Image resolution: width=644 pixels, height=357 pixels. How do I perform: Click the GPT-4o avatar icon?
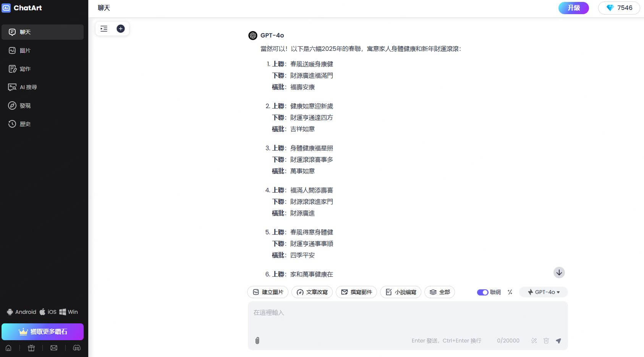252,36
